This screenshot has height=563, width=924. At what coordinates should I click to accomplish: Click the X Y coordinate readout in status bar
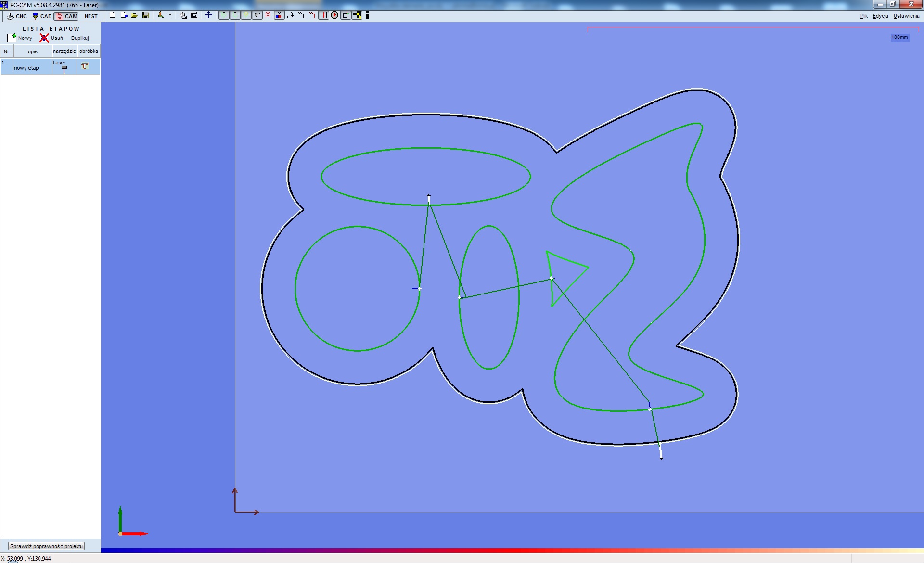(26, 559)
